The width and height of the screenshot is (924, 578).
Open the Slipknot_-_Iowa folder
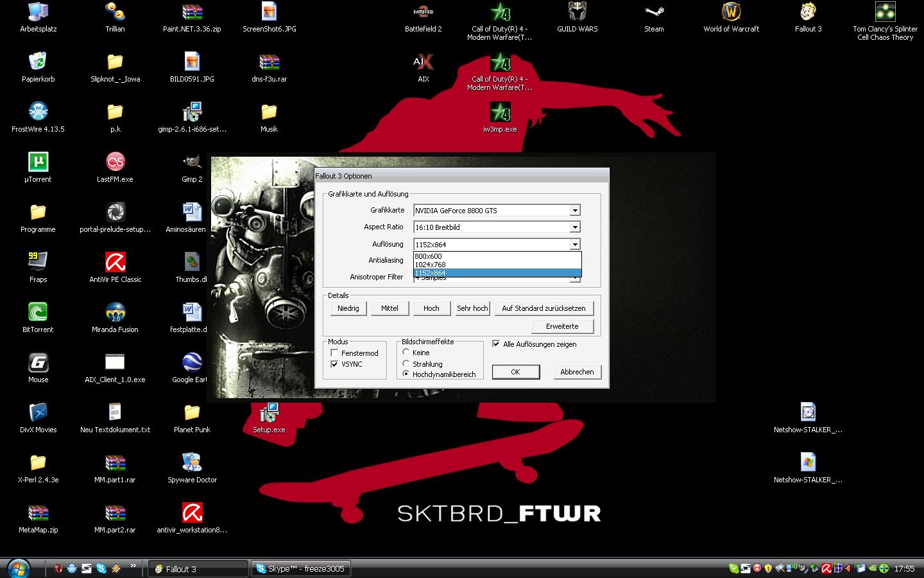click(115, 67)
